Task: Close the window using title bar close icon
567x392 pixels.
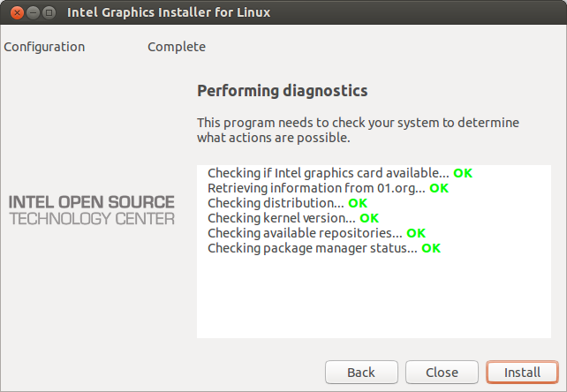Action: pyautogui.click(x=13, y=12)
